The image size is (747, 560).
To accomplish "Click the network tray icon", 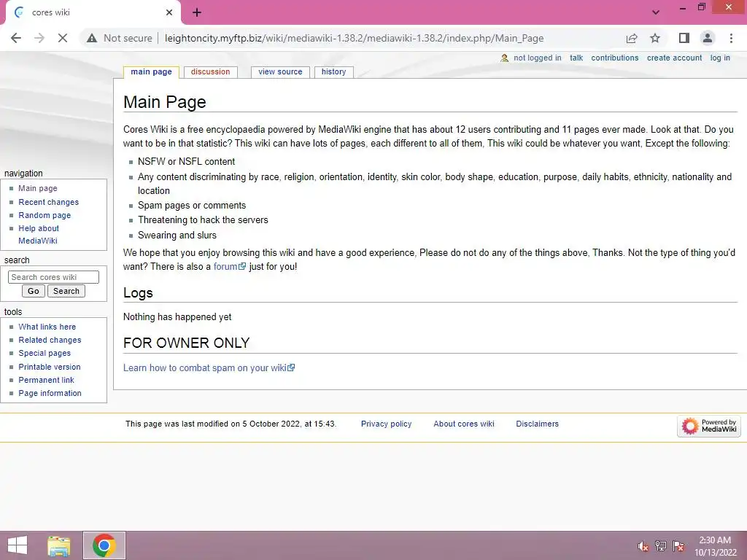I will pos(661,546).
